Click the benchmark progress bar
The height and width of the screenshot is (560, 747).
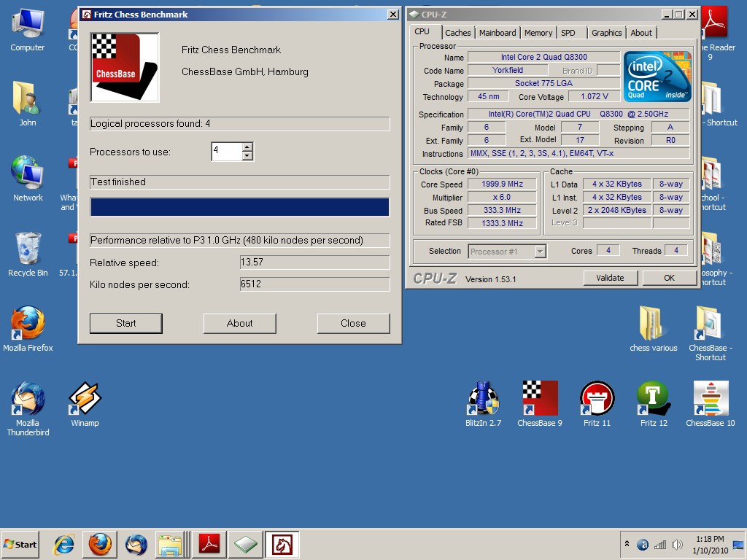[239, 207]
